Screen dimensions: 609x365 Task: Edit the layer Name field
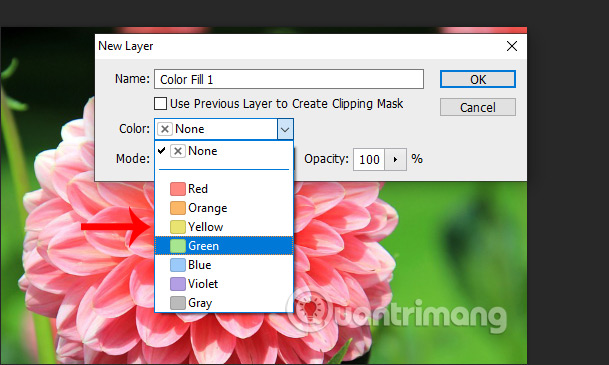289,79
